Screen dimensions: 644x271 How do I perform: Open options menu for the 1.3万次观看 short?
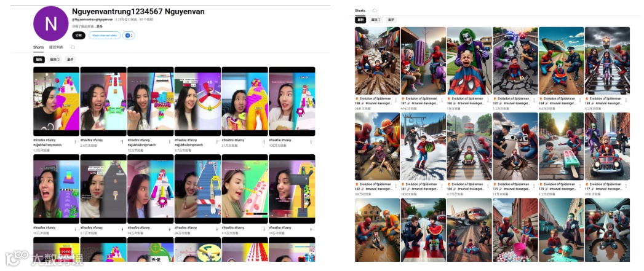(75, 142)
